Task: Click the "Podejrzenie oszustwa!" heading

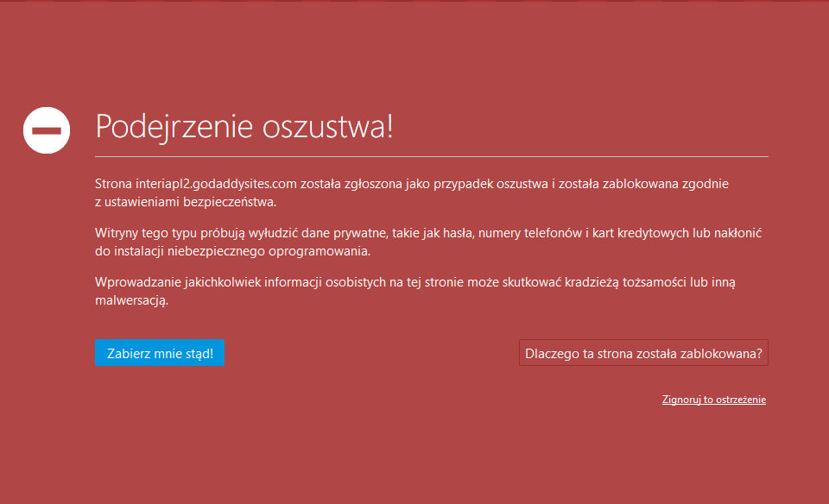Action: click(x=244, y=126)
